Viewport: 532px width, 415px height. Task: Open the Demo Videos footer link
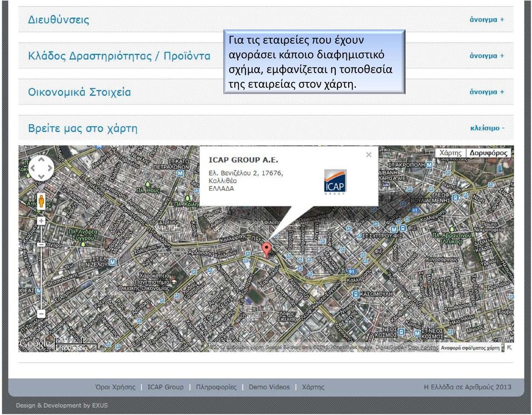[269, 387]
